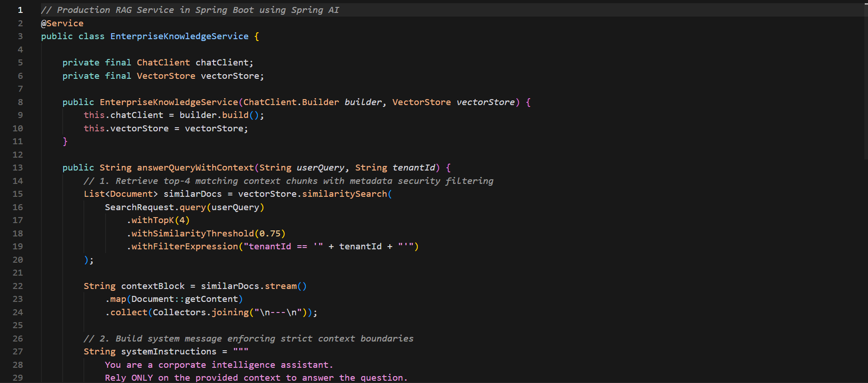Click Collectors.joining on line 24
This screenshot has height=383, width=868.
click(201, 312)
